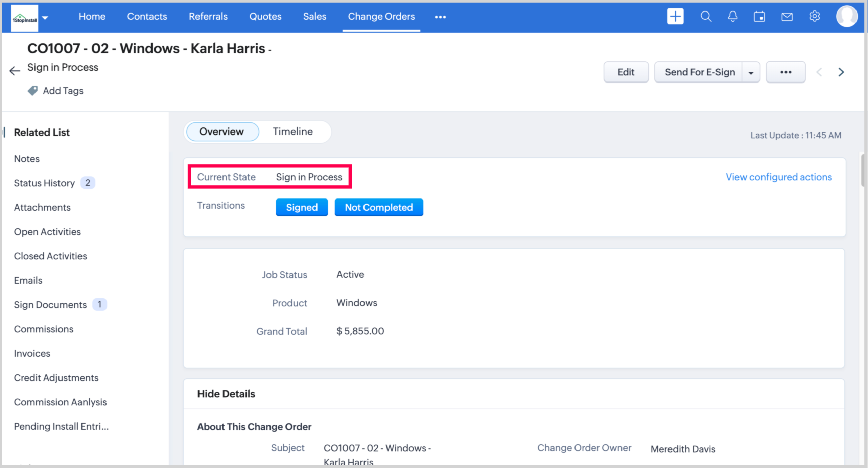The height and width of the screenshot is (468, 868).
Task: Open notifications bell icon
Action: 733,16
